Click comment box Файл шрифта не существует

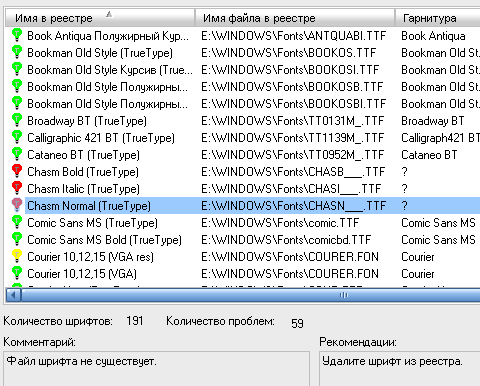tap(156, 369)
